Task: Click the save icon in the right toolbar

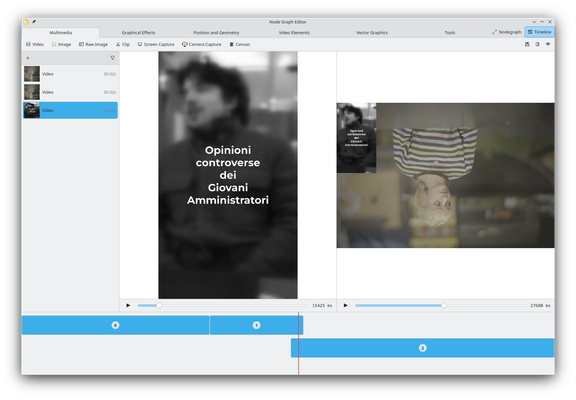Action: pos(527,44)
